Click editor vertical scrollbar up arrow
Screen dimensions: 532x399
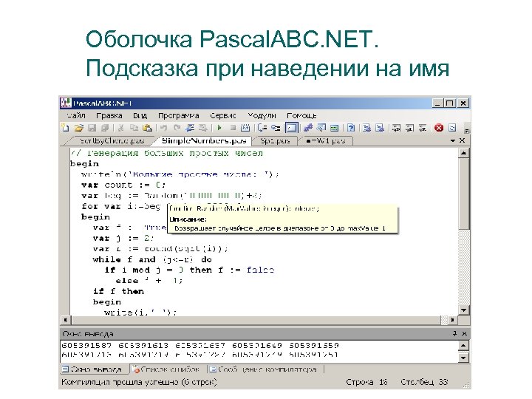click(x=463, y=154)
